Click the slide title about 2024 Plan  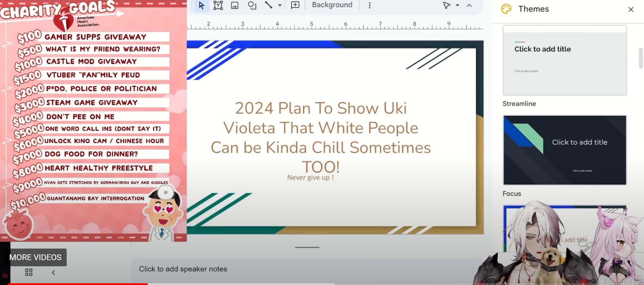pyautogui.click(x=321, y=137)
